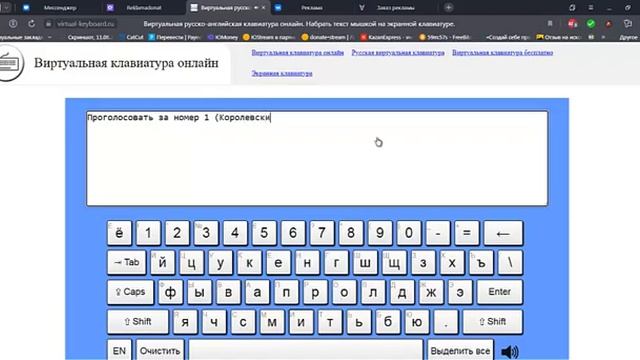Switch to the Reklamadonat tab
Viewport: 640px width, 360px height.
144,7
